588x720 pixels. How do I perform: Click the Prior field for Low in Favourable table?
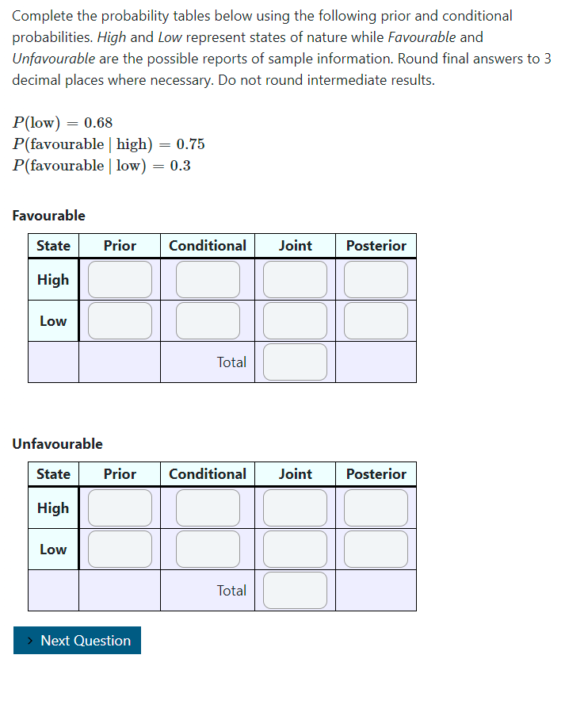tap(119, 320)
